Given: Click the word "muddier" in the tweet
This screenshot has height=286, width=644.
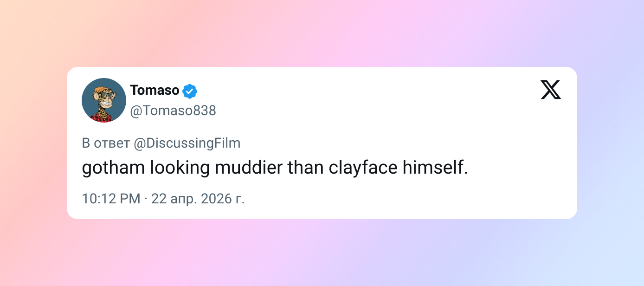Looking at the screenshot, I should 249,168.
